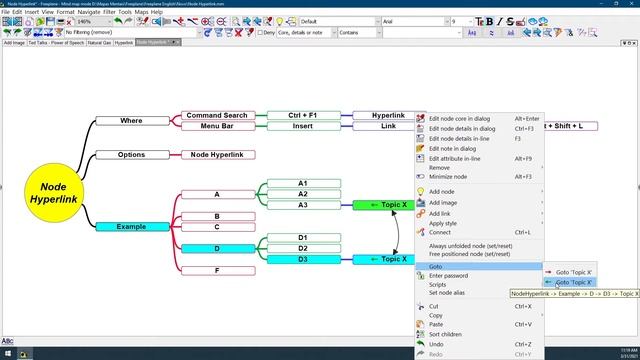The height and width of the screenshot is (360, 640).
Task: Click the blue Reapply filter arrow icon
Action: tap(207, 32)
